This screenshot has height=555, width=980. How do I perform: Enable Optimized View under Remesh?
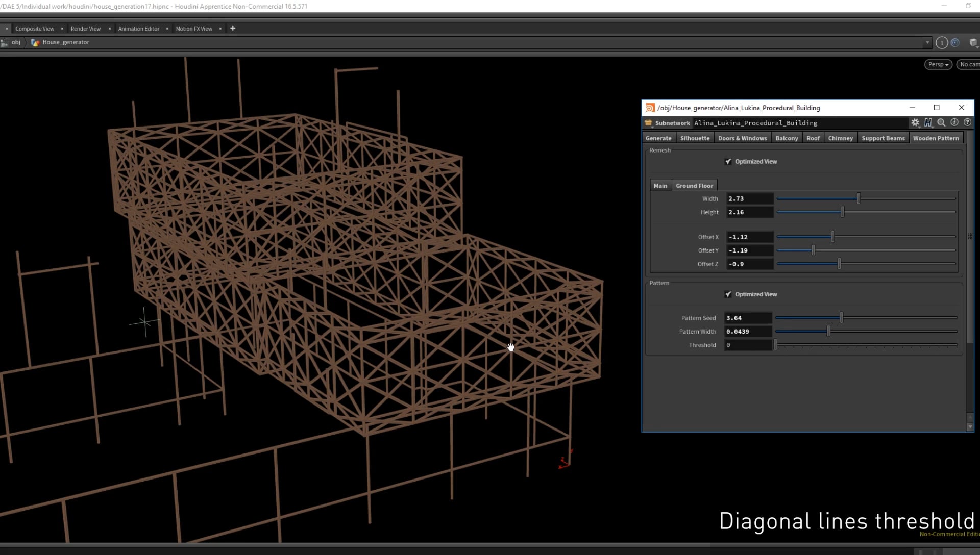(729, 161)
